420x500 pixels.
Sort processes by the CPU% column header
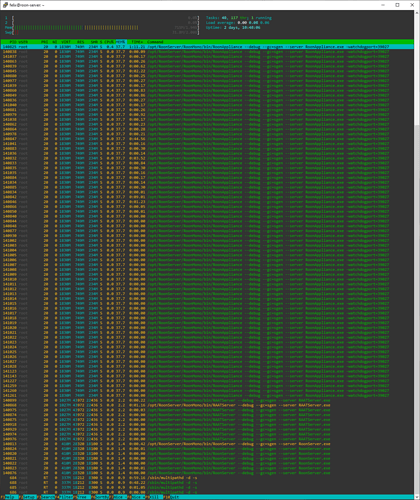pos(109,42)
